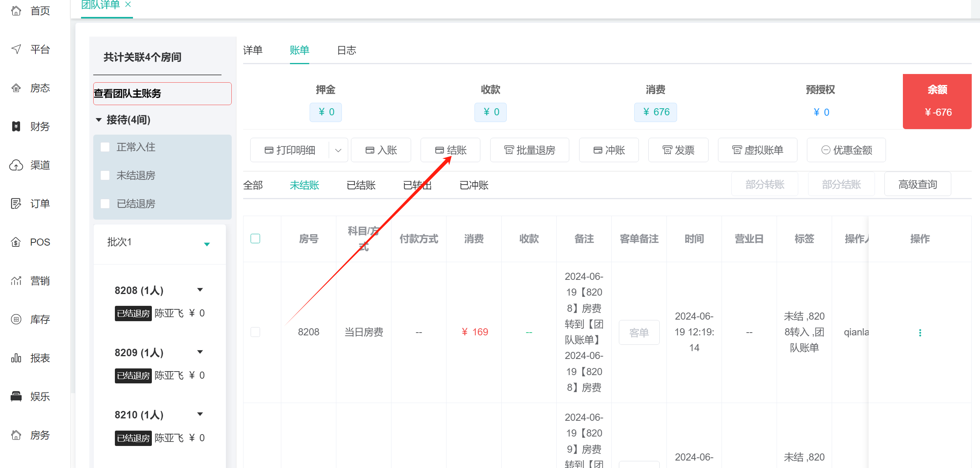Click the 当日房费 subject cell
The width and height of the screenshot is (980, 468).
[364, 332]
